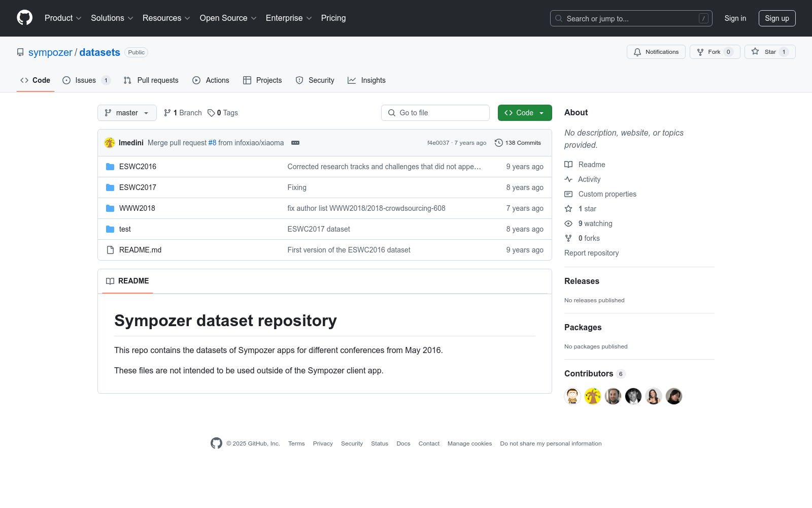Focus the Search or jump to field
The image size is (812, 508).
631,18
